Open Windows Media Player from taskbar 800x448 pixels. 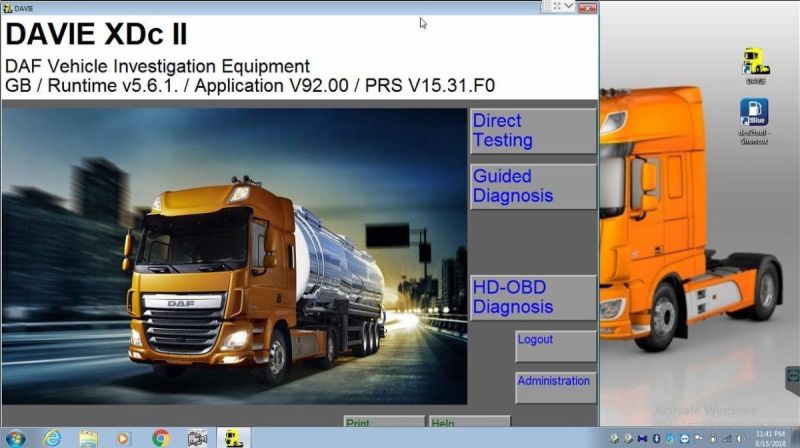click(123, 438)
